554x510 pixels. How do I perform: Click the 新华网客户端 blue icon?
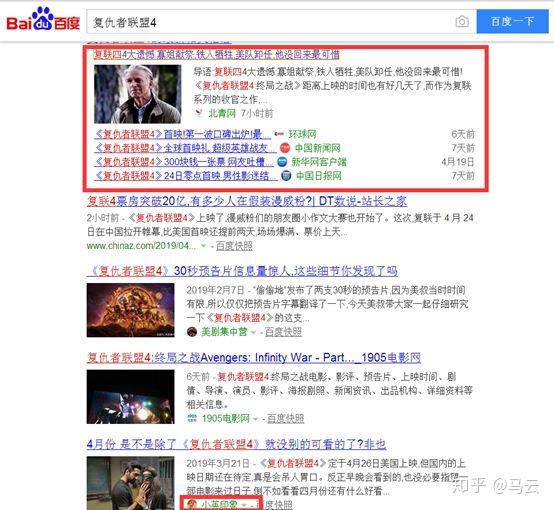tap(282, 162)
